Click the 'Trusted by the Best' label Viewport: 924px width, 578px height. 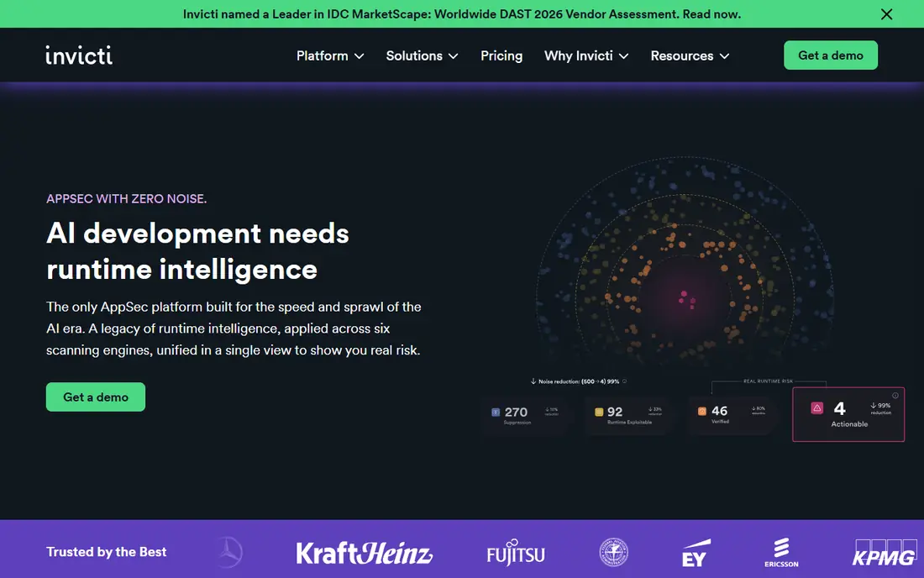pos(107,552)
